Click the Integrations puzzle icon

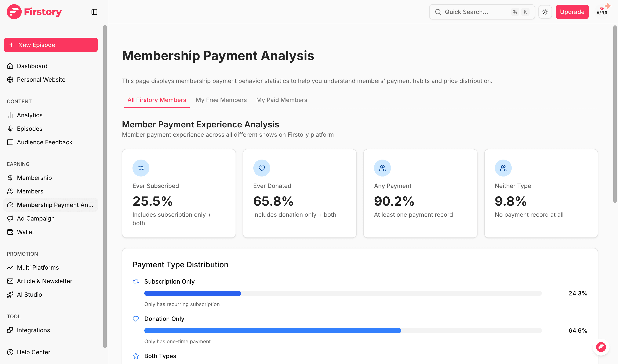pyautogui.click(x=10, y=330)
